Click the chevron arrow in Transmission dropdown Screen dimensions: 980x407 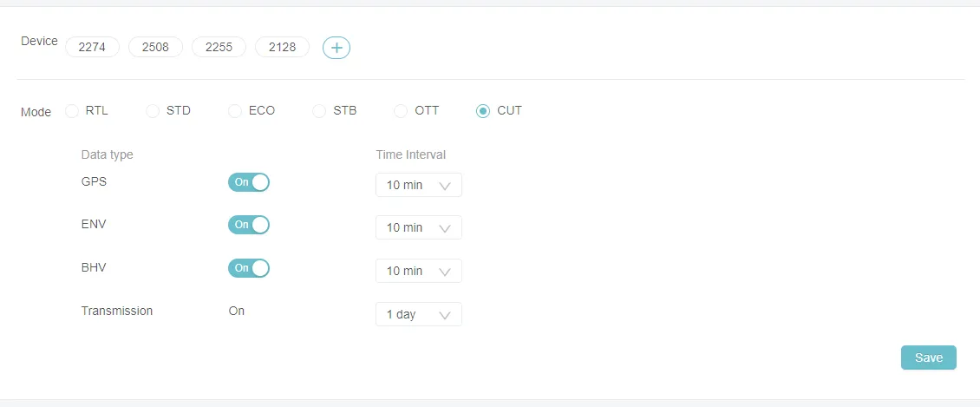445,315
